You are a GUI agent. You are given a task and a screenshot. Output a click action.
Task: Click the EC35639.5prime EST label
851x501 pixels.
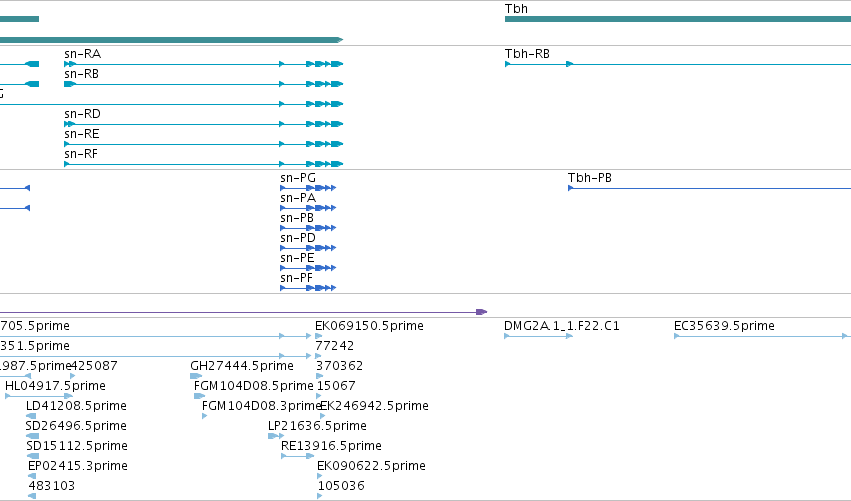724,326
